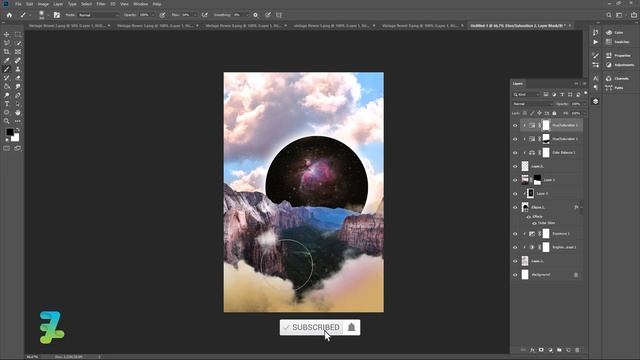Open the Filter menu
This screenshot has width=640, height=360.
[101, 4]
